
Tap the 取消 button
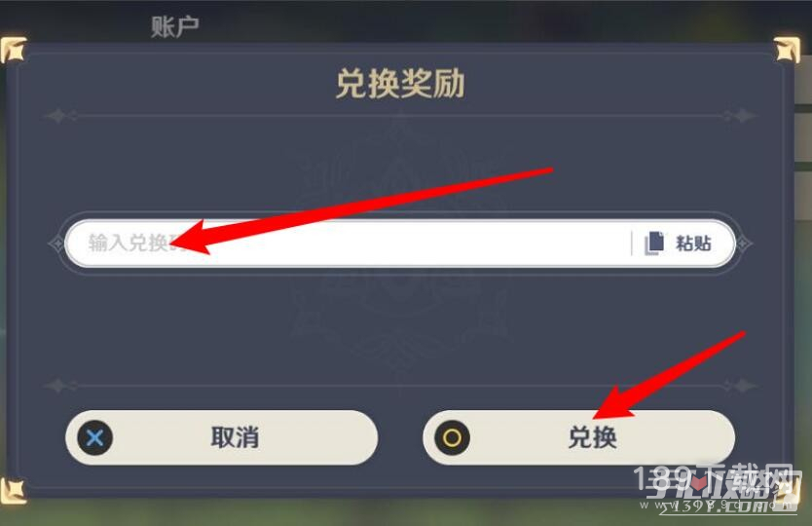click(x=222, y=438)
